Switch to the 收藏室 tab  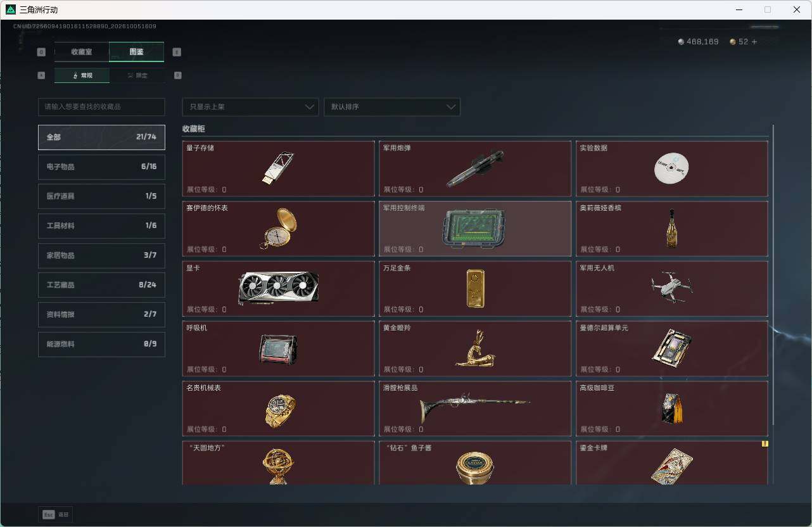pos(82,52)
